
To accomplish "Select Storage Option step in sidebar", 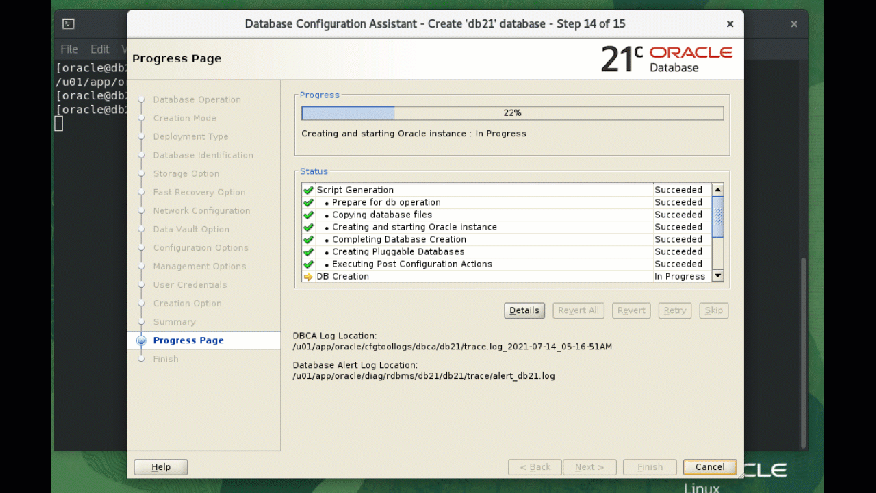I will point(186,174).
